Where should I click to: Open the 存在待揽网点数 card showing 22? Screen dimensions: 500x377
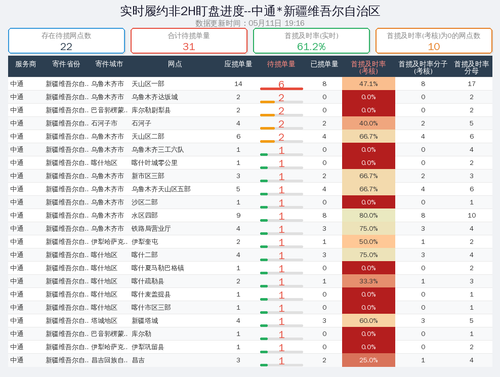(66, 41)
